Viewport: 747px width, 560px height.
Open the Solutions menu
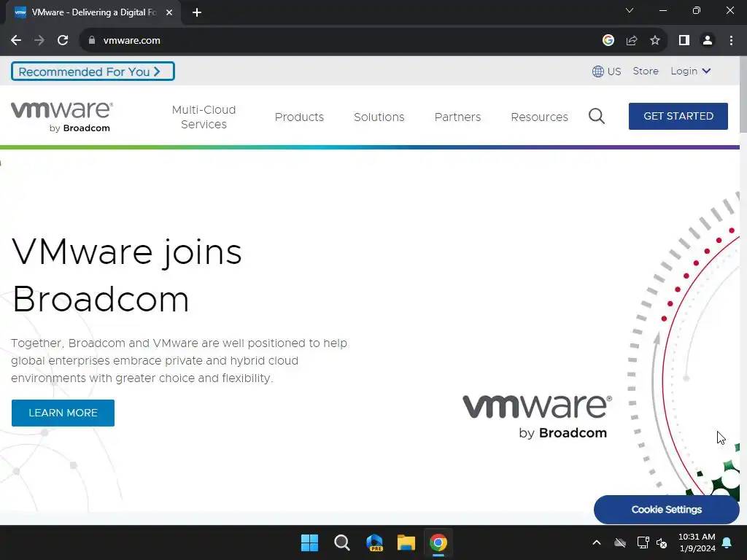point(379,117)
